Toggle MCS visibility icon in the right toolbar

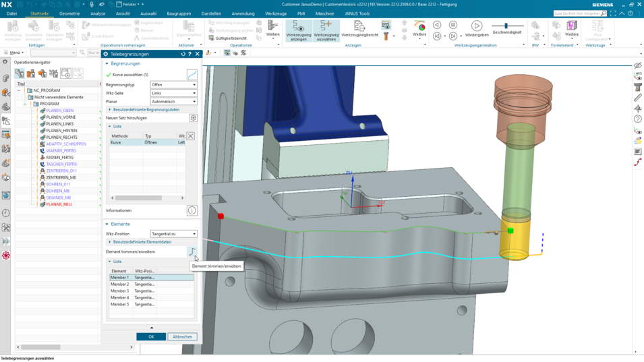click(638, 76)
